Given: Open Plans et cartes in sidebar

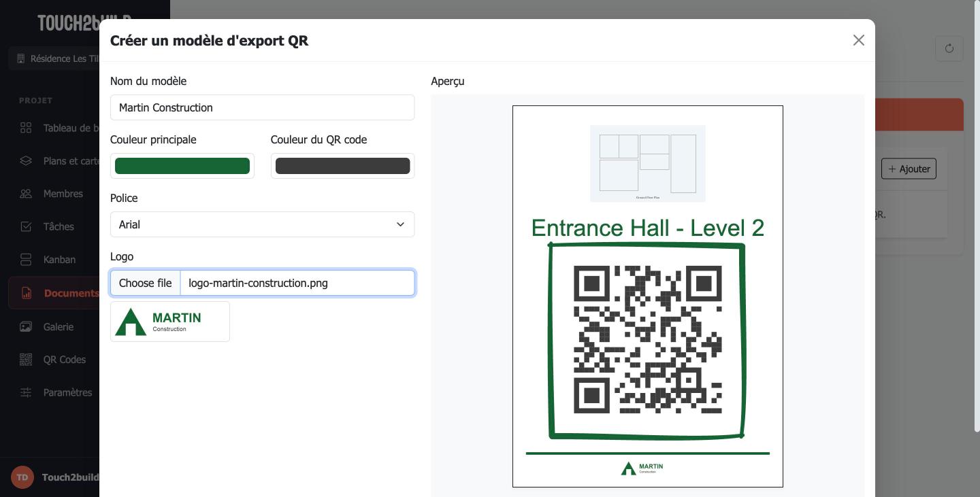Looking at the screenshot, I should (x=71, y=160).
